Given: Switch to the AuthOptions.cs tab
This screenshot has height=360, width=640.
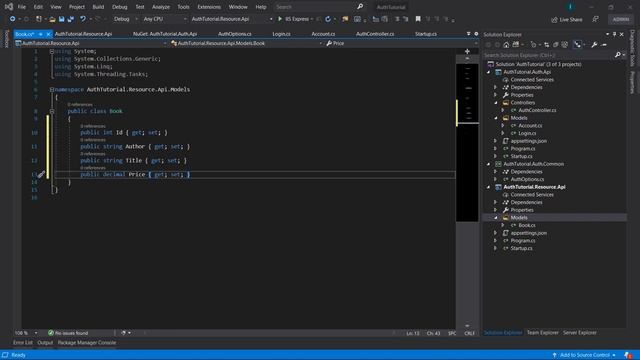Looking at the screenshot, I should pos(235,34).
